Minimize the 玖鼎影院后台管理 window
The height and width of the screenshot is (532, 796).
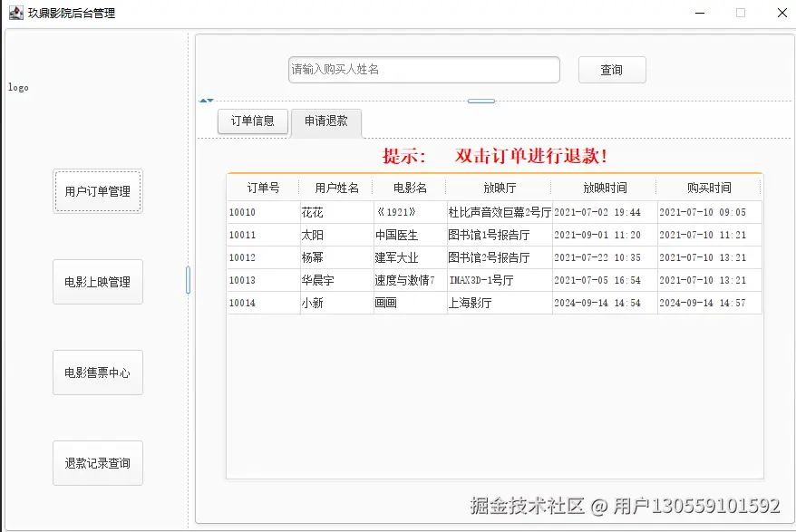(x=700, y=13)
